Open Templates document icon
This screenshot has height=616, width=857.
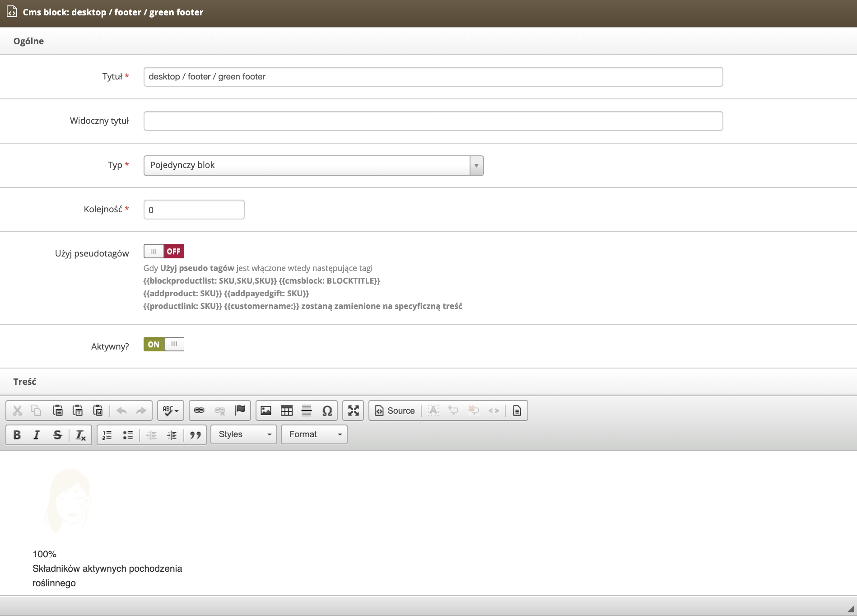(517, 411)
